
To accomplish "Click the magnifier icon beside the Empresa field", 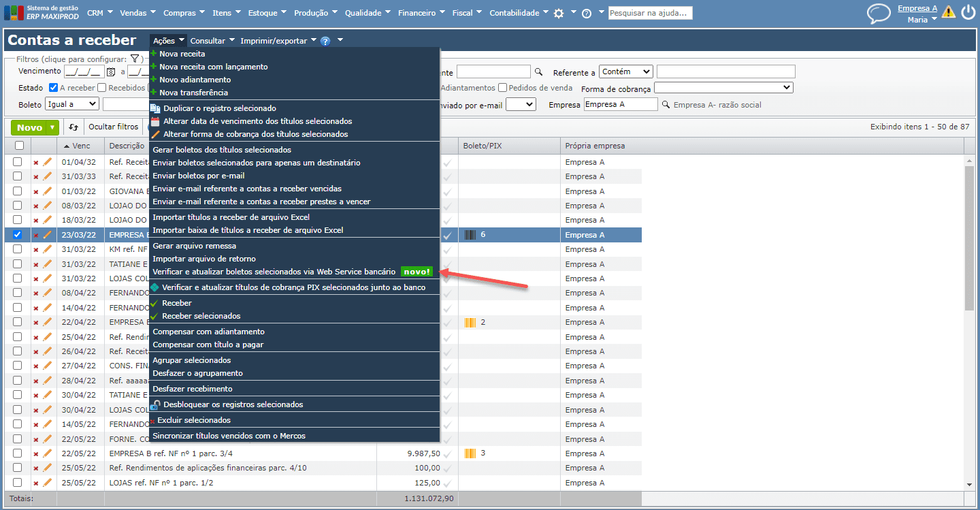I will pyautogui.click(x=666, y=105).
